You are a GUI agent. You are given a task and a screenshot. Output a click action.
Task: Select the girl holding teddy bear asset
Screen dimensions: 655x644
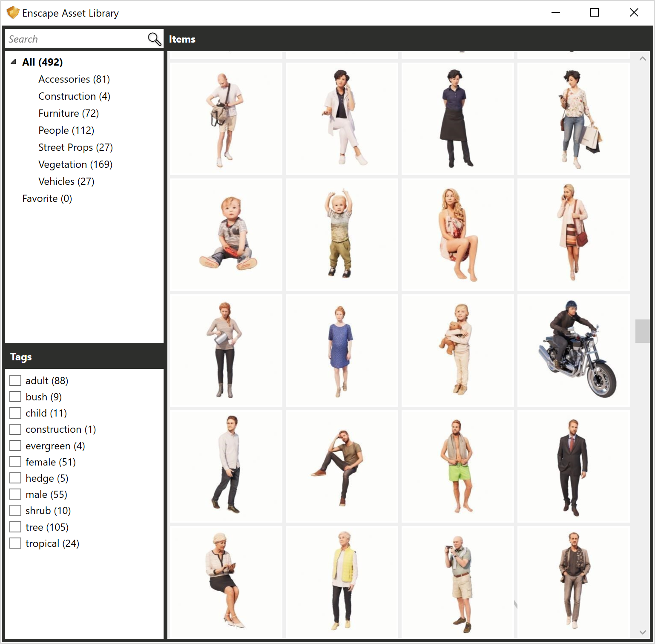tap(457, 350)
